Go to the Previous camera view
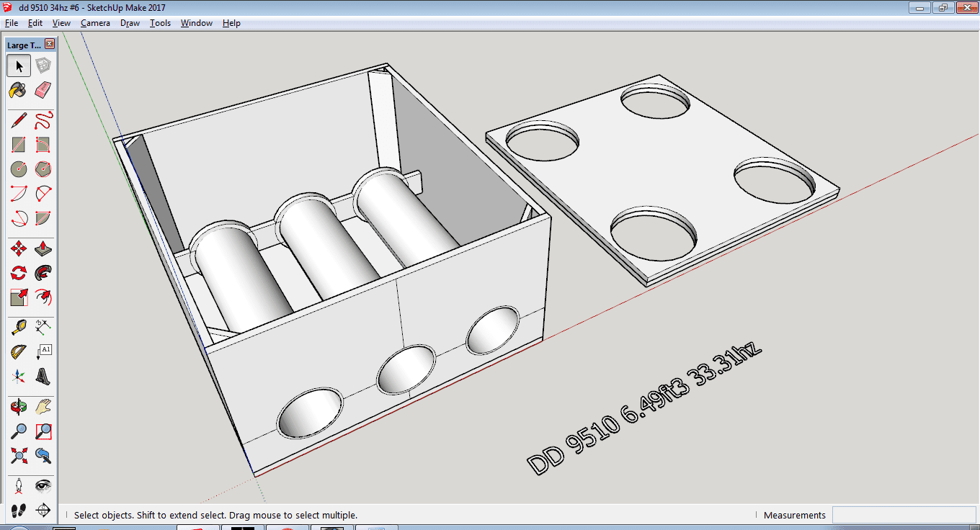The image size is (980, 530). click(43, 456)
